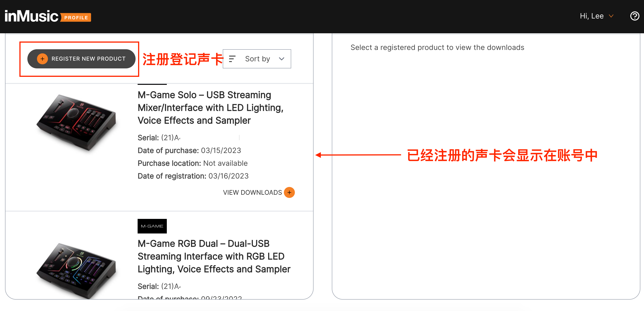Screen dimensions: 644x311
Task: Click the 'Select a registered product' downloads message
Action: [437, 47]
